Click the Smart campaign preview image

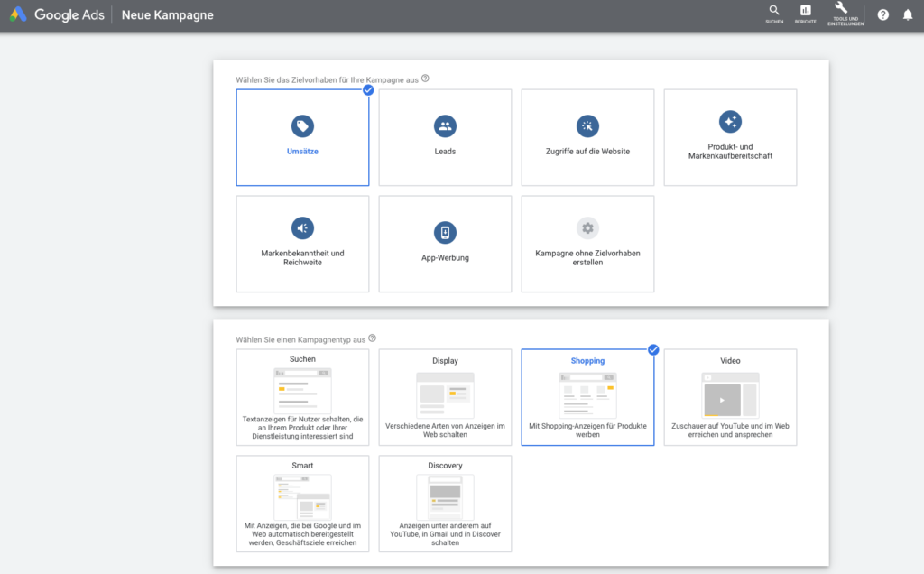tap(302, 496)
